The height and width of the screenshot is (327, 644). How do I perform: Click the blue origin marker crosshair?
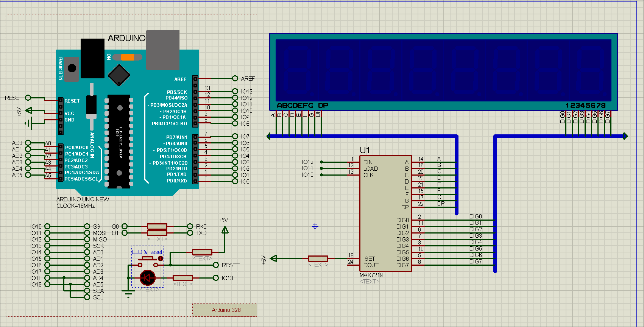(x=315, y=226)
